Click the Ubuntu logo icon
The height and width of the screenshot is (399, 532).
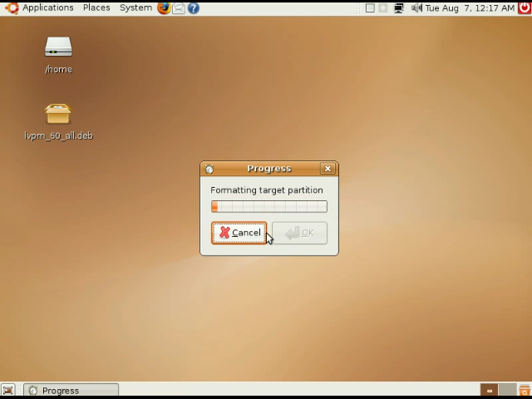point(12,8)
